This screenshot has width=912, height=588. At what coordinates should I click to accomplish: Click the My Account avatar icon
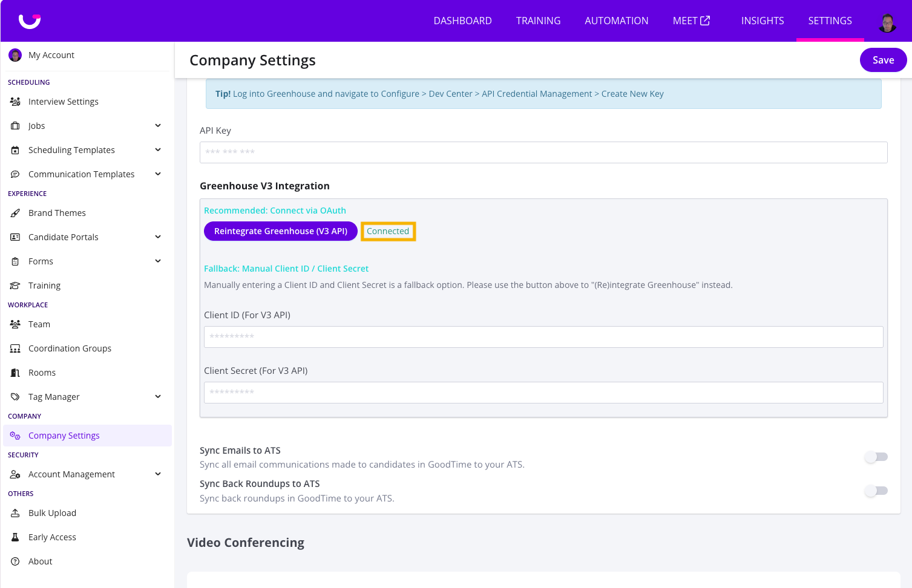click(15, 55)
